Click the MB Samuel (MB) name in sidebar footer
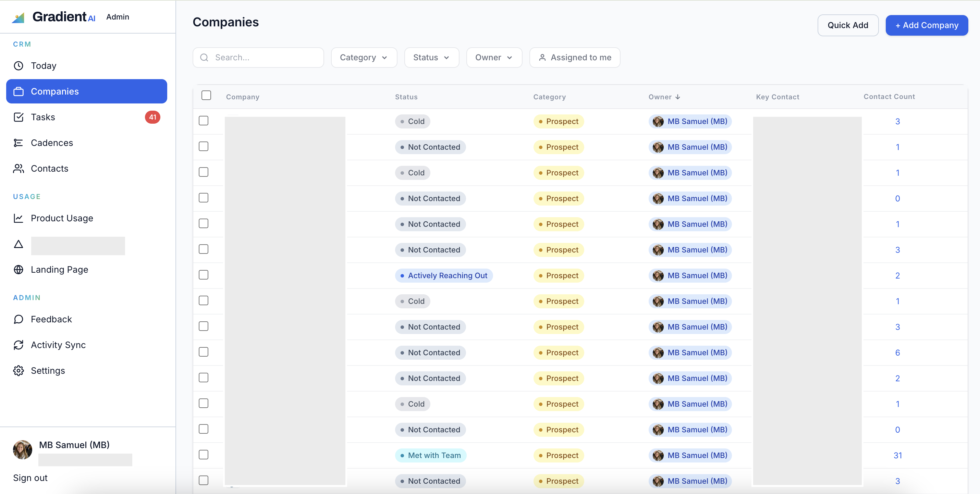 pyautogui.click(x=74, y=445)
